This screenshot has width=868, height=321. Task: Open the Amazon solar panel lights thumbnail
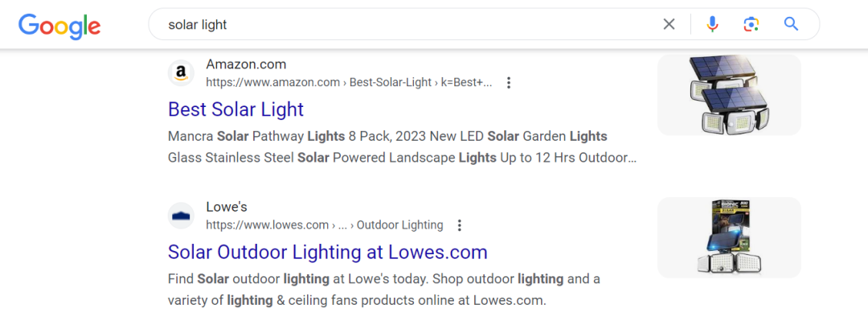(x=729, y=95)
